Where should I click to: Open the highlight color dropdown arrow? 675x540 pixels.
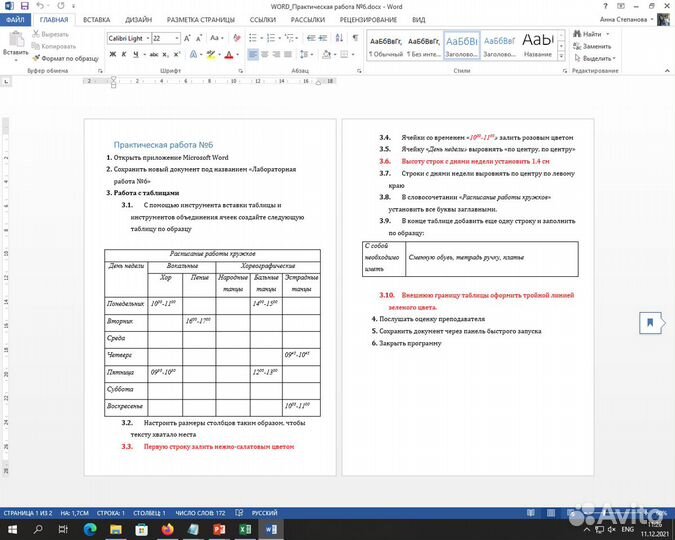click(219, 54)
